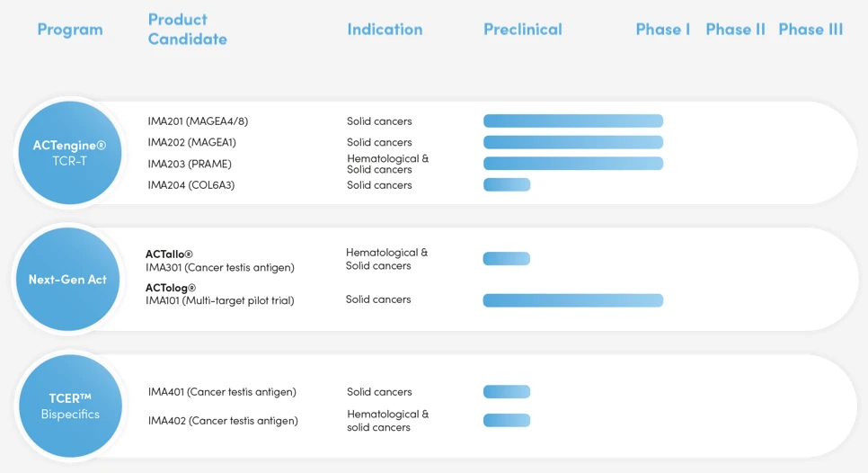Open IMA203 (PRAME) product candidate
The image size is (868, 473).
pyautogui.click(x=190, y=164)
